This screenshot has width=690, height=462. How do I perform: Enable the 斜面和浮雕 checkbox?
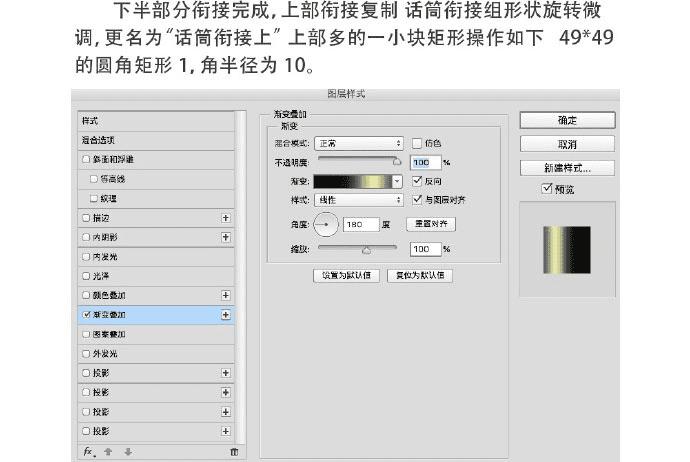tap(86, 159)
